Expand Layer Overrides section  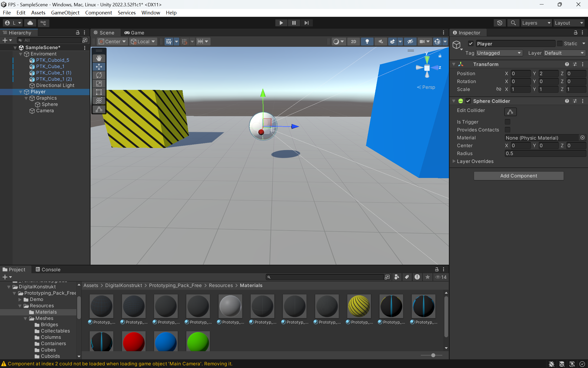pyautogui.click(x=454, y=161)
